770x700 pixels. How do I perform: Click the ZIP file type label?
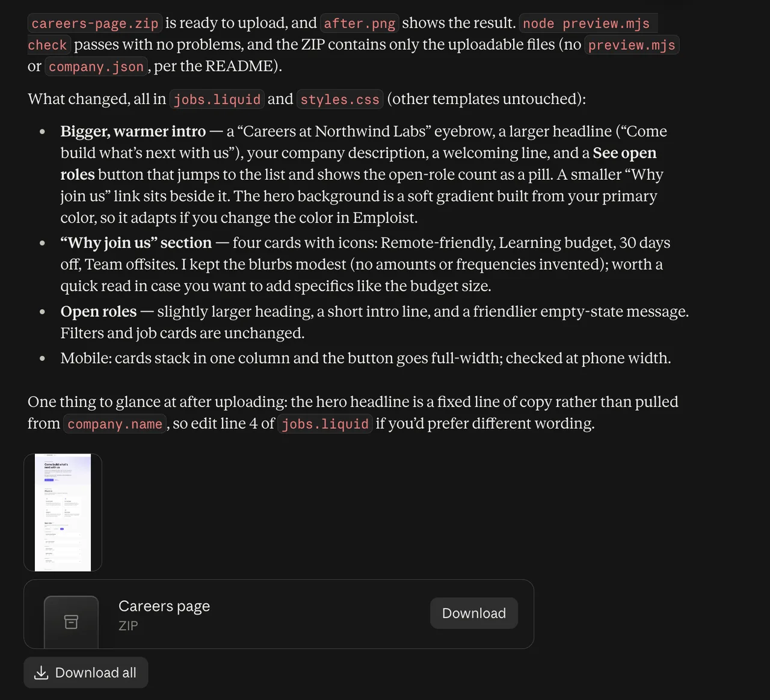coord(128,625)
